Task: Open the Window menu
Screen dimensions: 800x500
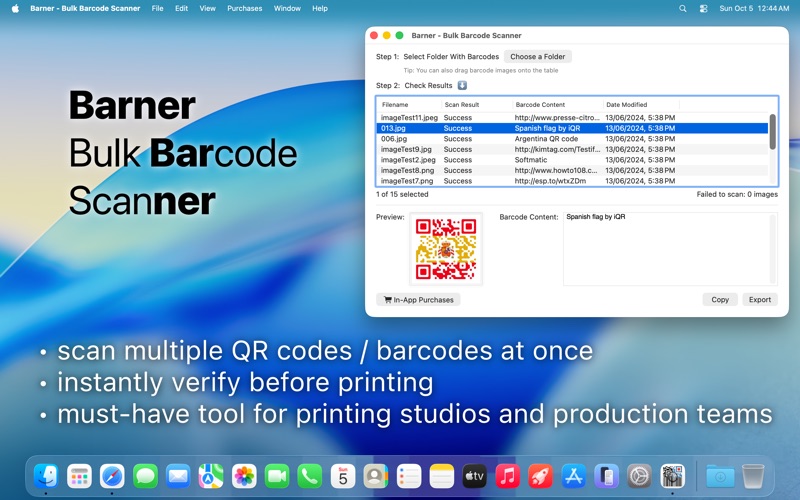Action: point(287,8)
